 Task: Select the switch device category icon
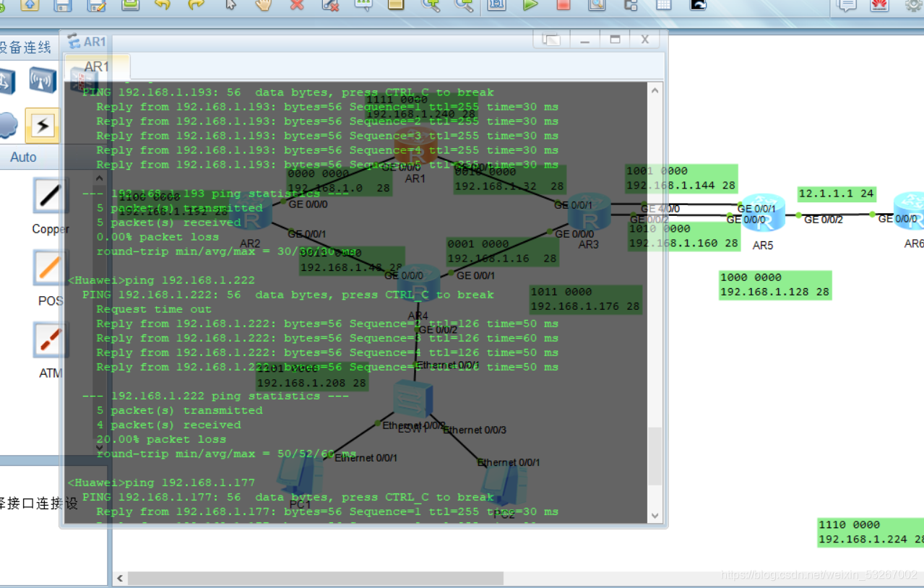6,80
